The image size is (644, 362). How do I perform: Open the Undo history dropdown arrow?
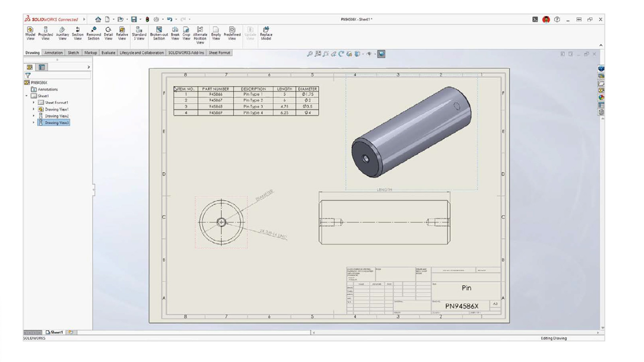coord(176,19)
